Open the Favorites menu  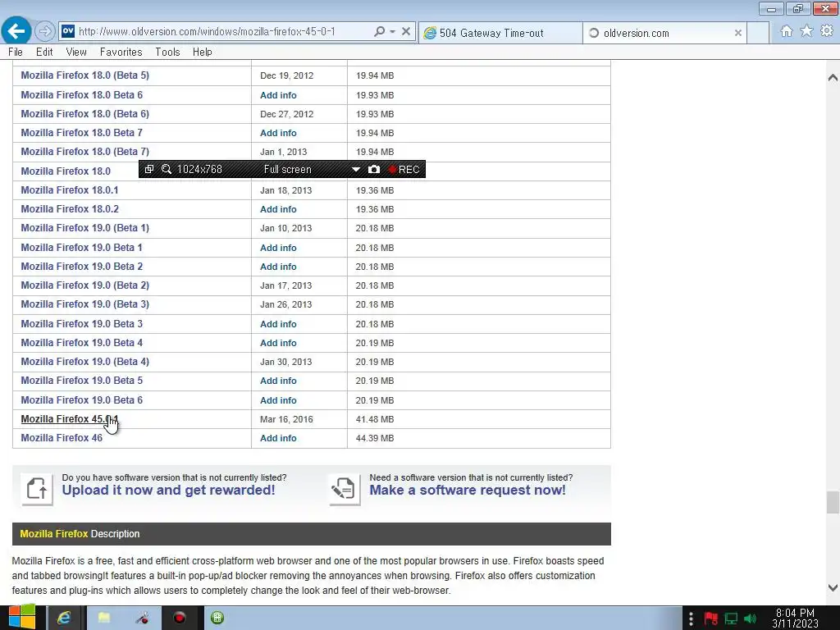[x=121, y=52]
